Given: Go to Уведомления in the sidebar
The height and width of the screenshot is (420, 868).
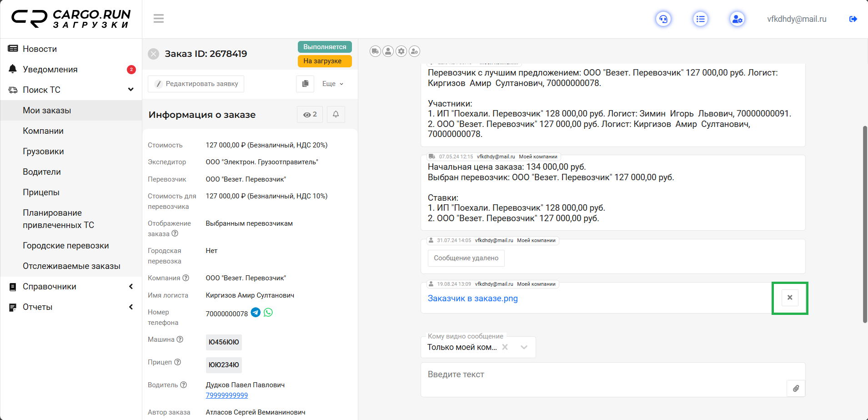Looking at the screenshot, I should pos(50,70).
